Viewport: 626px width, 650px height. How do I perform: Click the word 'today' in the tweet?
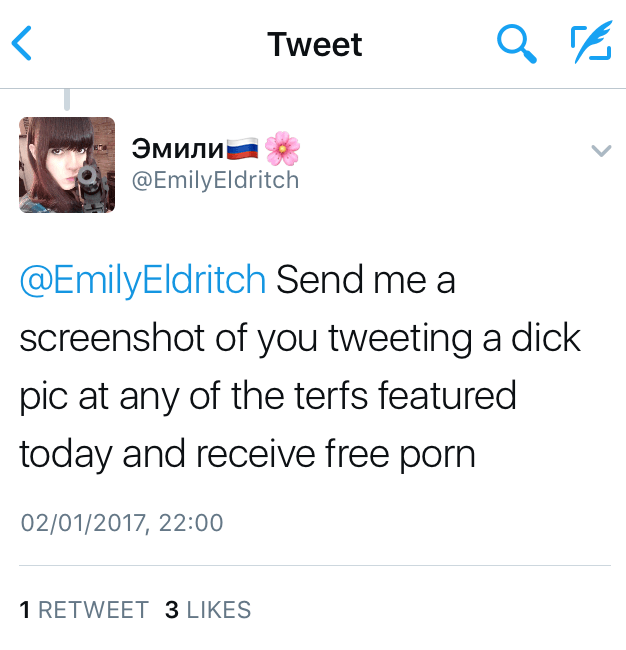[66, 455]
